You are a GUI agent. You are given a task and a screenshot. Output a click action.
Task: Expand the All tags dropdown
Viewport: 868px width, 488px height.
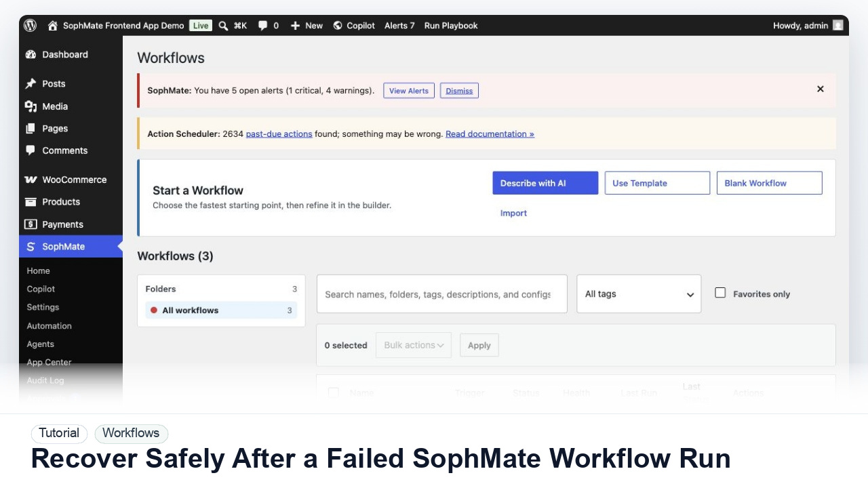[639, 294]
